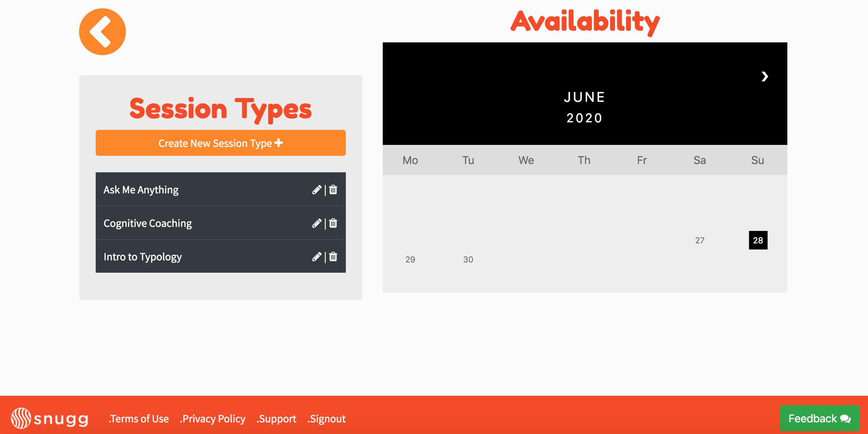Edit the Ask Me Anything session
The height and width of the screenshot is (434, 868).
point(316,190)
